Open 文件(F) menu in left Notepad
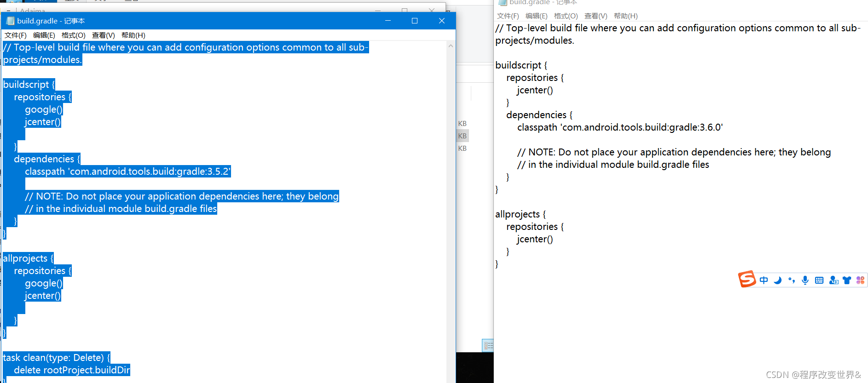The width and height of the screenshot is (868, 383). (15, 35)
